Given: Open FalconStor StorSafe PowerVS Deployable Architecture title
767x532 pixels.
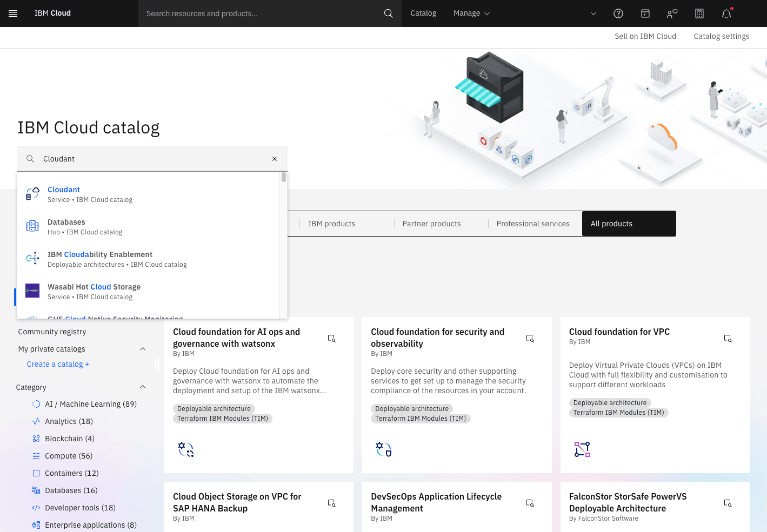Looking at the screenshot, I should [628, 502].
